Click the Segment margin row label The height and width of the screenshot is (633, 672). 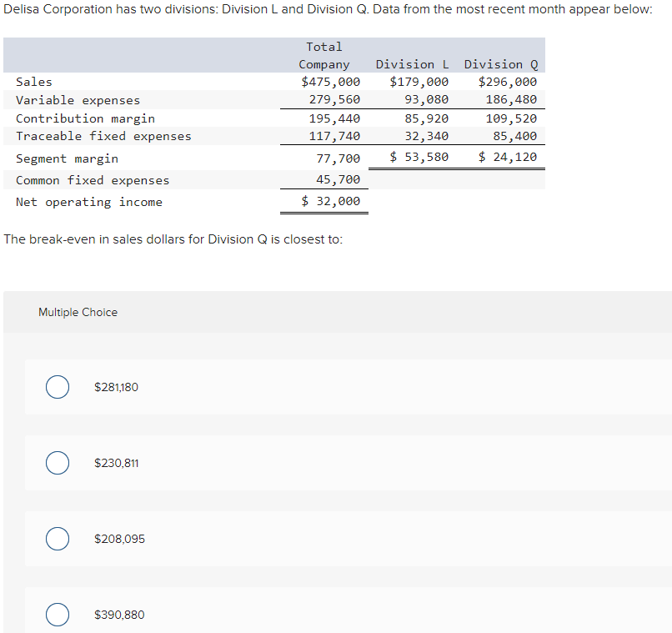67,158
